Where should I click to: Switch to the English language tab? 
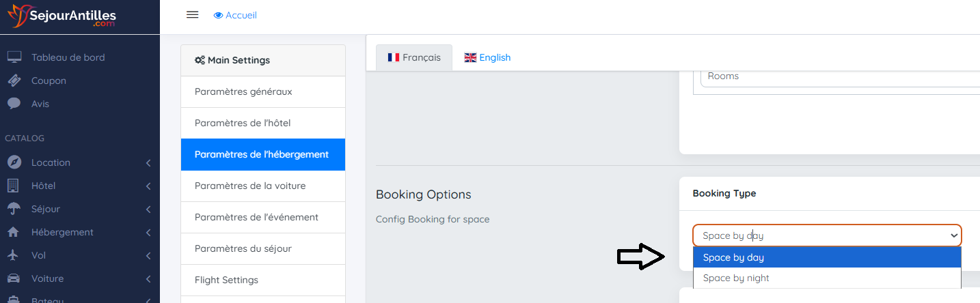[487, 57]
